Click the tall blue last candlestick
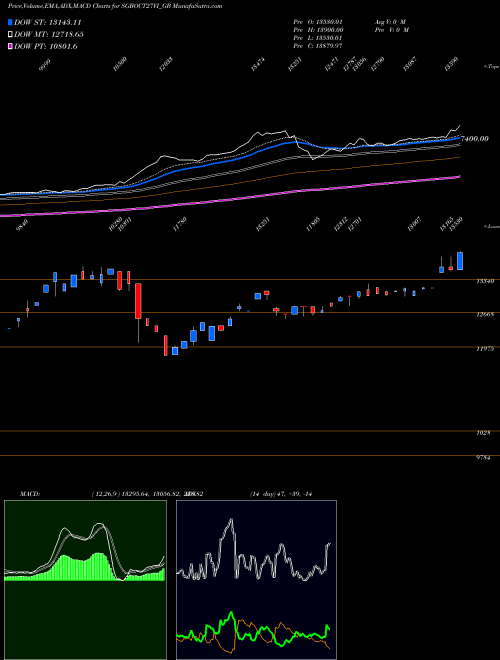This screenshot has height=660, width=500. point(460,261)
